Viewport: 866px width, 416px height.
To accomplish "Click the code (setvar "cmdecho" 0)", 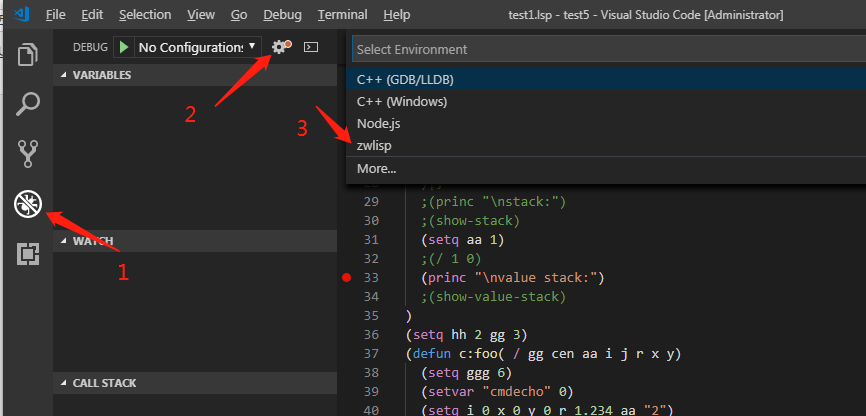I will 497,392.
